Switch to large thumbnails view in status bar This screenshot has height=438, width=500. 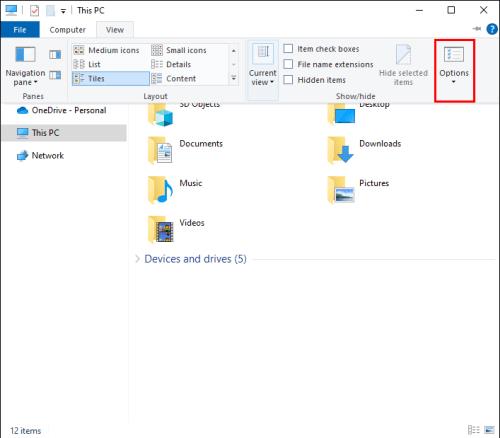point(489,430)
